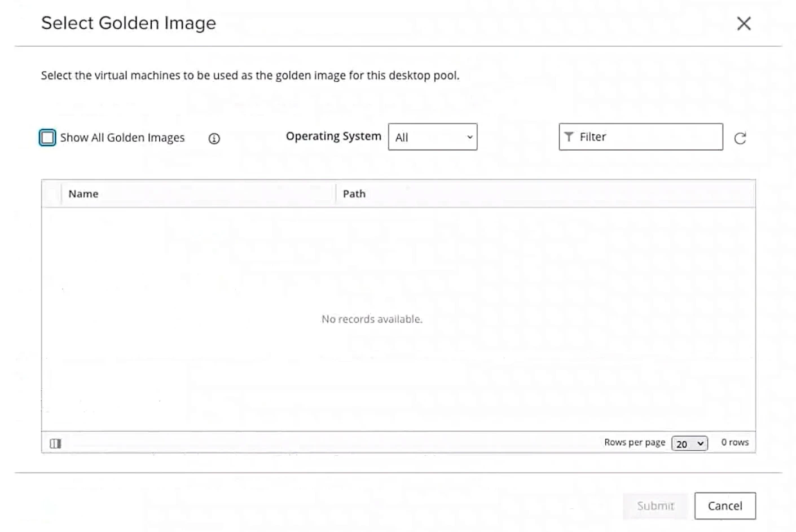Viewport: 796px width, 532px height.
Task: Sort the table by the Name column
Action: 83,194
